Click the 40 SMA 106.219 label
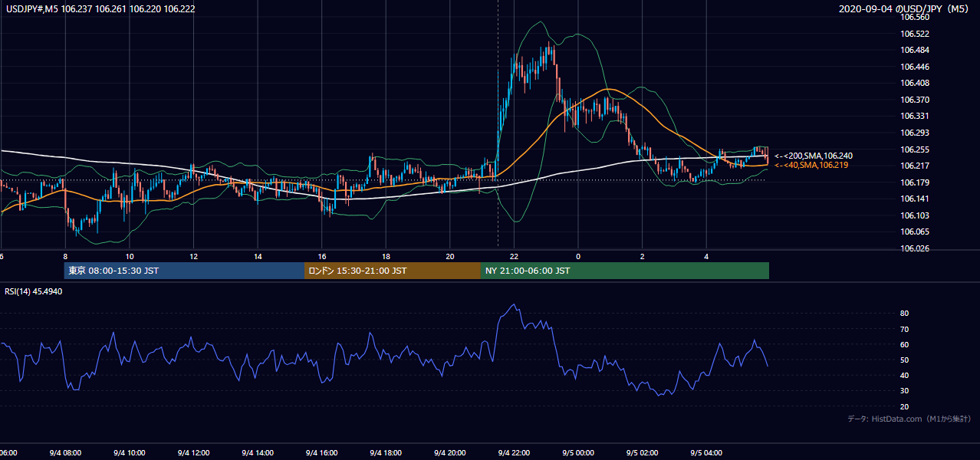Image resolution: width=980 pixels, height=460 pixels. tap(811, 165)
